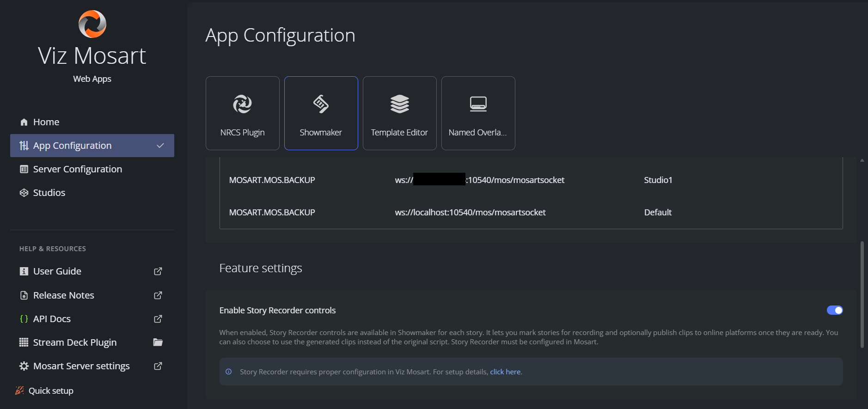Image resolution: width=868 pixels, height=409 pixels.
Task: Open the User Guide link
Action: (92, 271)
